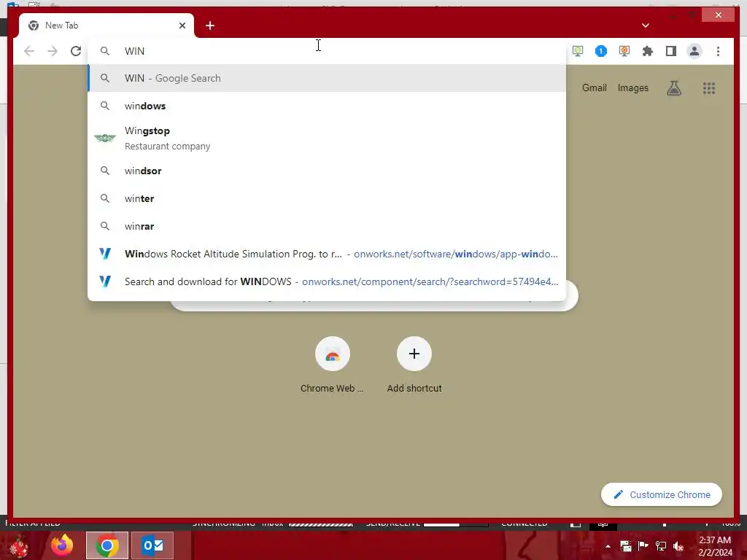Viewport: 747px width, 560px height.
Task: Select the 'windows' search suggestion
Action: (x=327, y=106)
